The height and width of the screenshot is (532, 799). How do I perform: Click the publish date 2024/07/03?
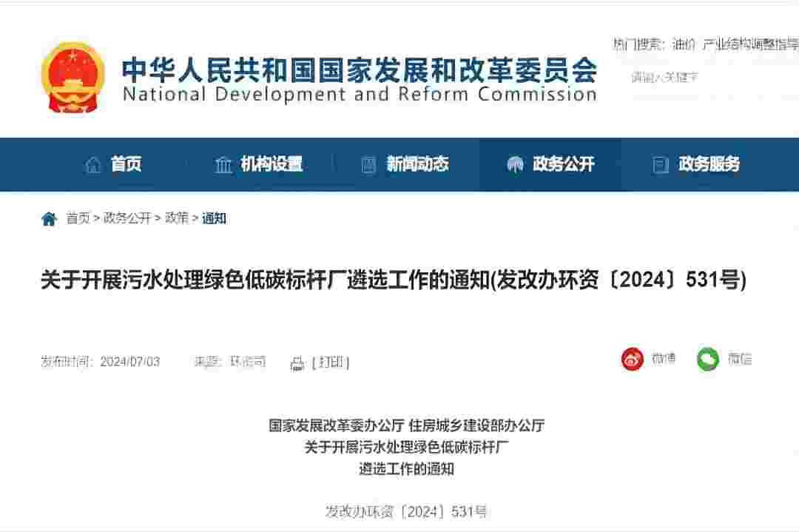pyautogui.click(x=130, y=362)
